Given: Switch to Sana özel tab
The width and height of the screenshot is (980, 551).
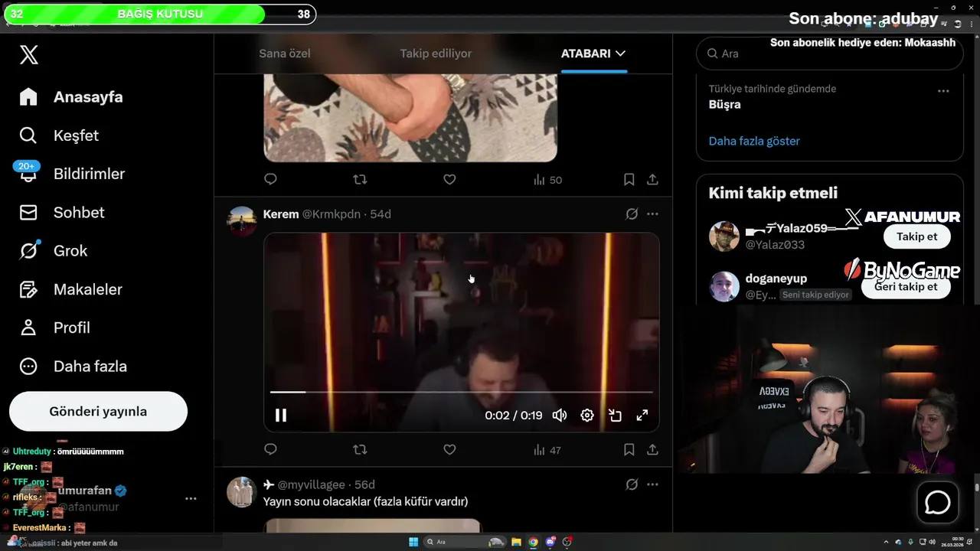Looking at the screenshot, I should pos(285,54).
